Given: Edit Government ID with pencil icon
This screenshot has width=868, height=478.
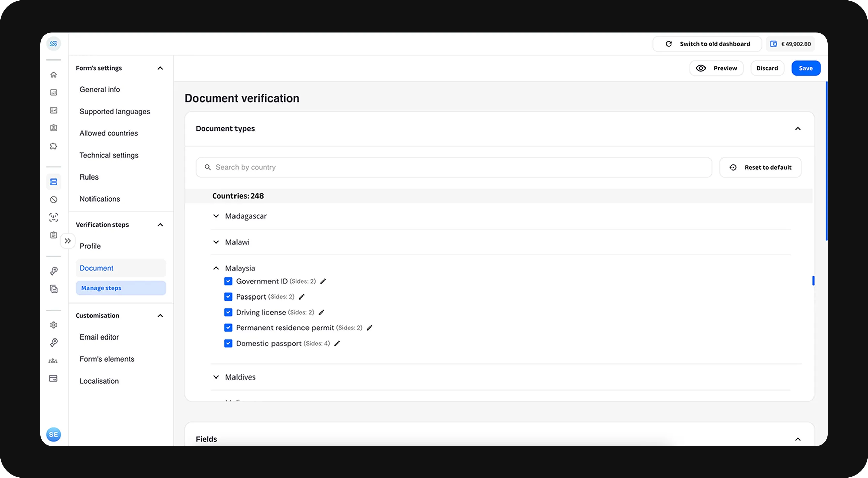Looking at the screenshot, I should coord(323,281).
